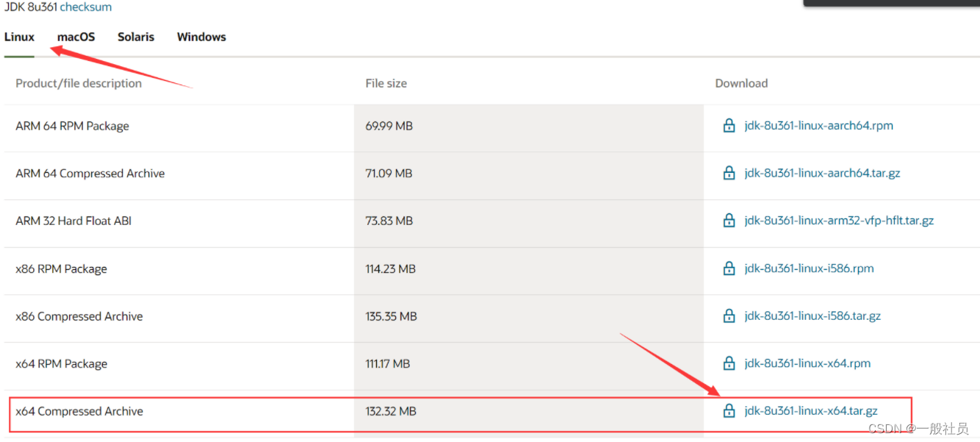Screen dimensions: 980x442
Task: Download jdk-8u361-linux-i586.rpm
Action: [x=809, y=268]
